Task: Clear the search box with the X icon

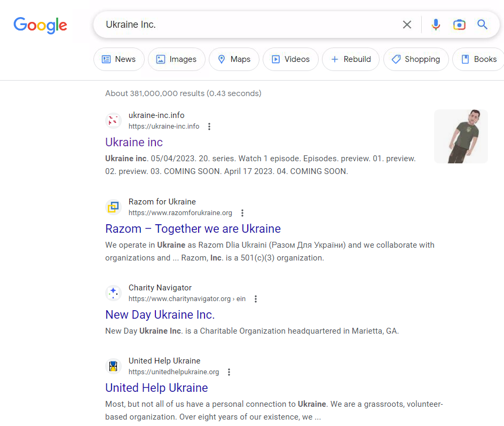Action: pyautogui.click(x=407, y=25)
